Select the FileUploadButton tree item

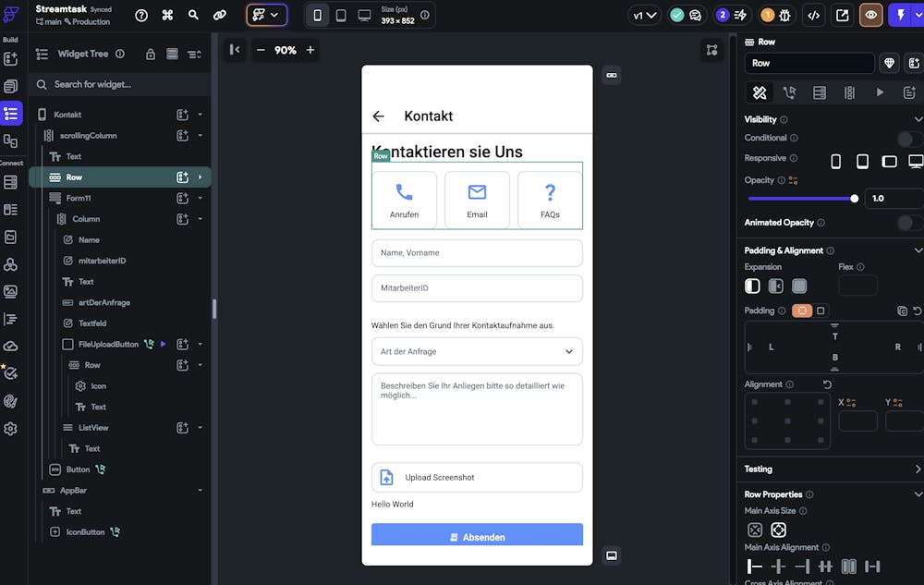(x=108, y=344)
